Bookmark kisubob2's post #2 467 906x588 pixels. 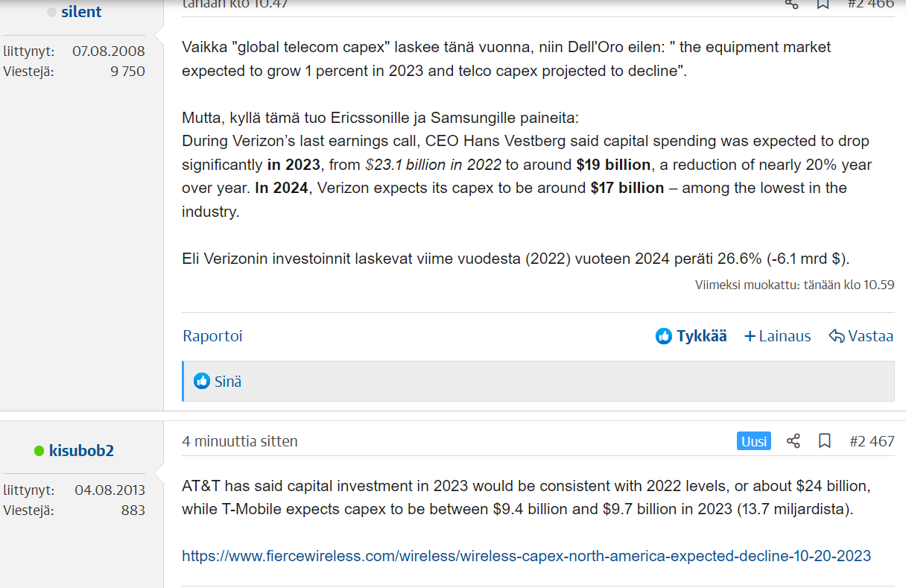[x=825, y=441]
